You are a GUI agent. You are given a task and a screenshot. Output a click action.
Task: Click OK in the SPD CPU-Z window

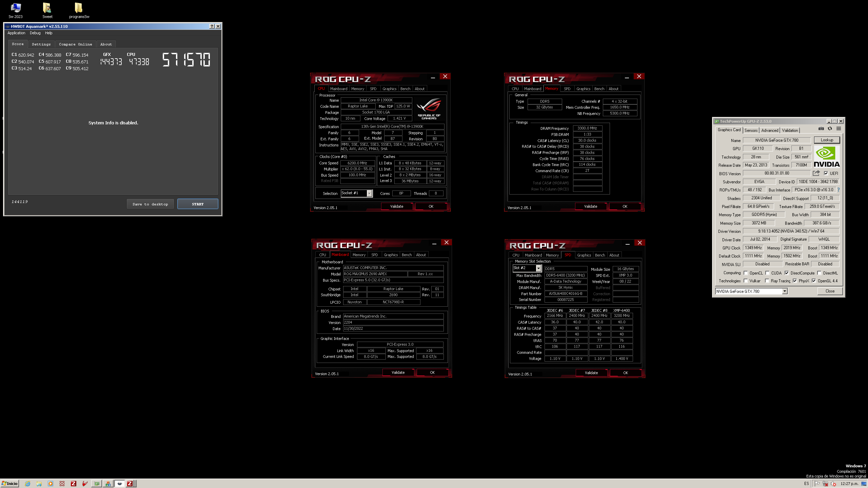click(626, 373)
